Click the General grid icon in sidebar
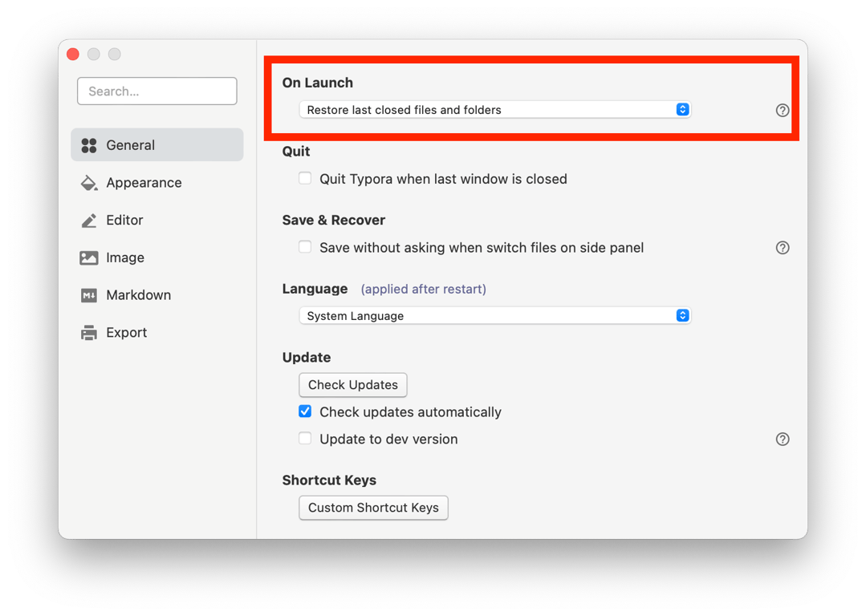 pos(89,145)
